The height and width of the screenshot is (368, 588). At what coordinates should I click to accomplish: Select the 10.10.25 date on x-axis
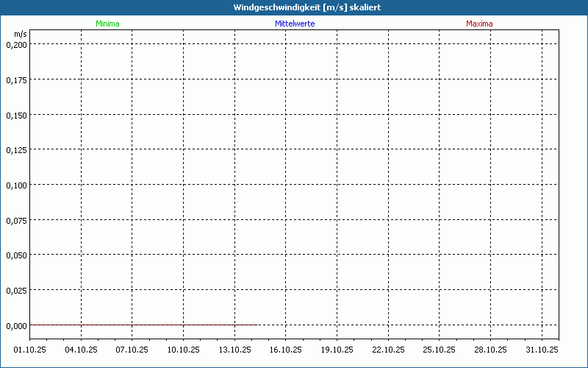184,350
